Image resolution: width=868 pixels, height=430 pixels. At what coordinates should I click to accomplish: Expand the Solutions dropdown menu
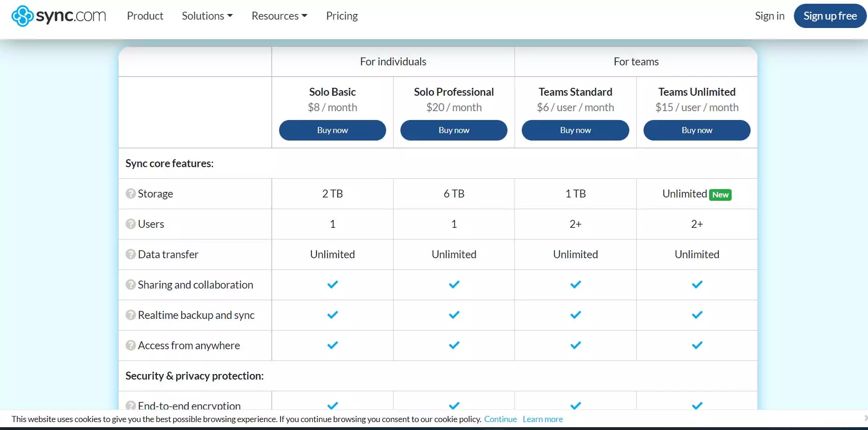[x=207, y=16]
